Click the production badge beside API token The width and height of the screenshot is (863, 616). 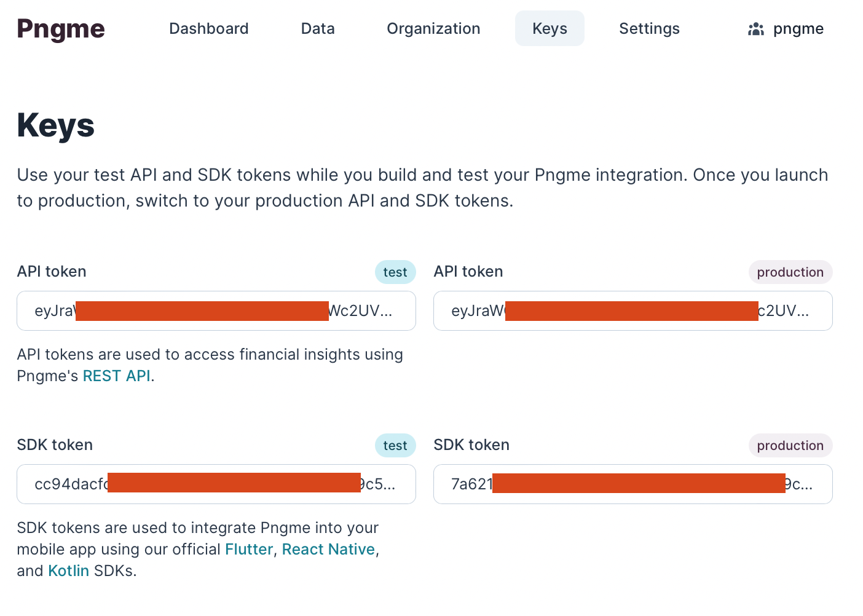(x=790, y=272)
